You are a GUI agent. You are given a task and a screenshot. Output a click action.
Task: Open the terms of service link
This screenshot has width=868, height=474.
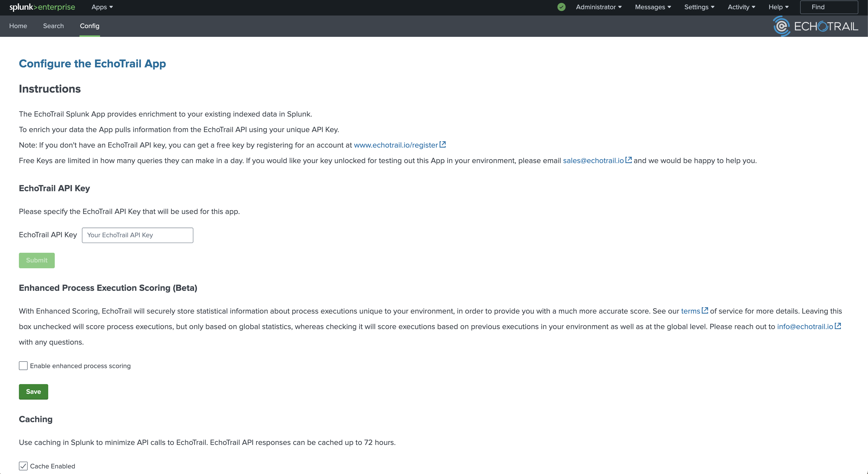point(690,311)
